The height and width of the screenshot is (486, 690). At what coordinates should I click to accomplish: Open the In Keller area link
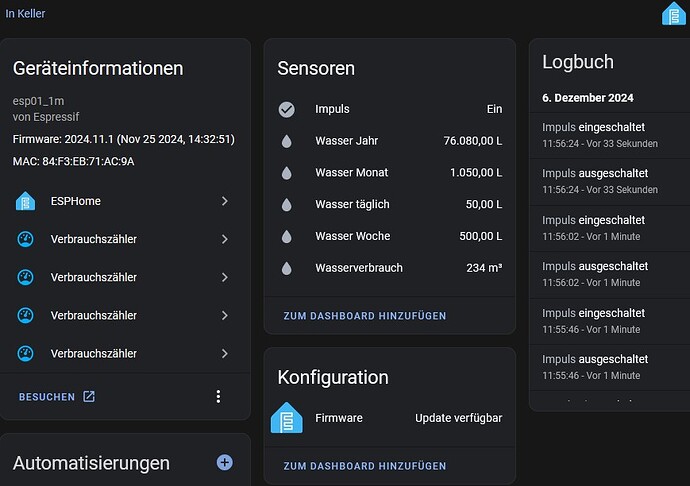[25, 14]
